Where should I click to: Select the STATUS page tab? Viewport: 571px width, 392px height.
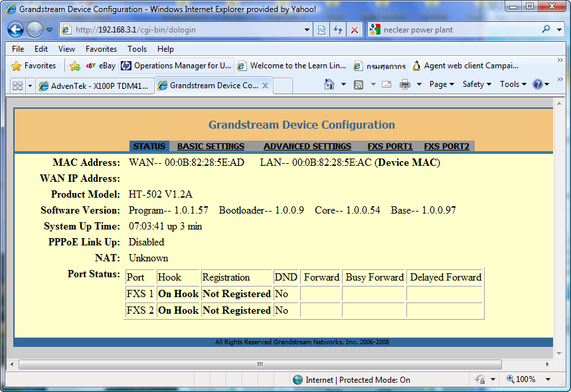[149, 146]
